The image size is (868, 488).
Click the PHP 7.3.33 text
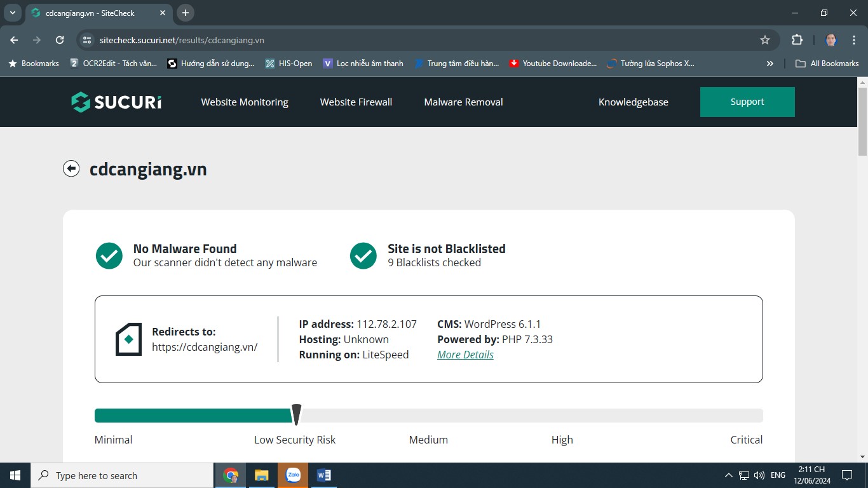point(527,339)
